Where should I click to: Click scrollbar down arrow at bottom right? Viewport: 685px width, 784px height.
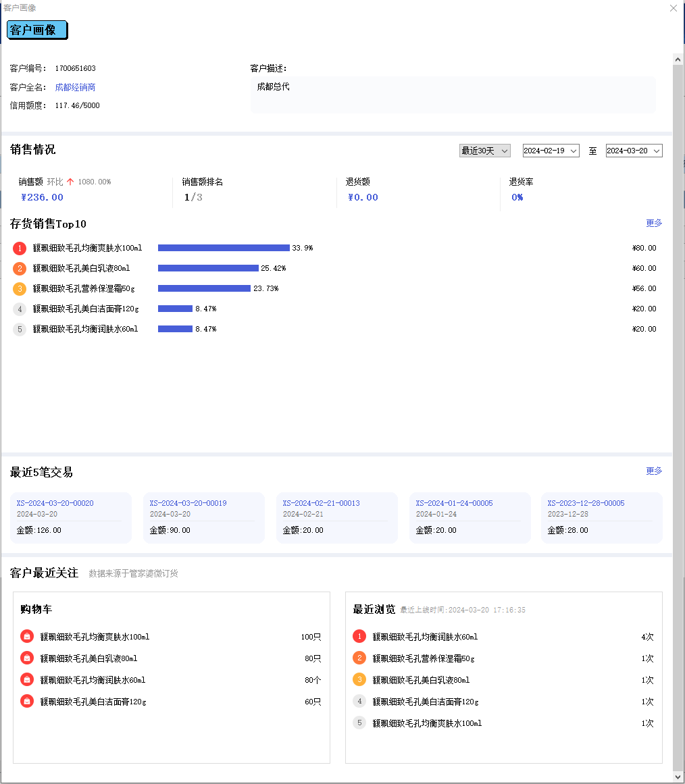pyautogui.click(x=678, y=777)
